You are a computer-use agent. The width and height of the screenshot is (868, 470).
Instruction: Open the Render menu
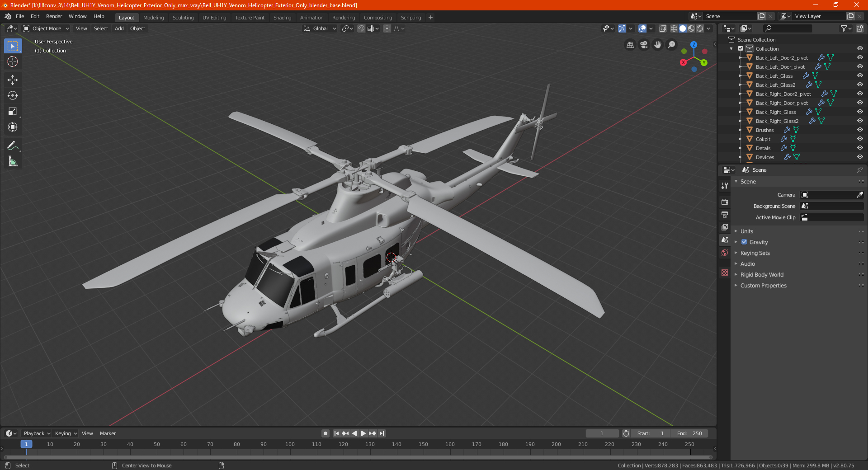coord(54,16)
